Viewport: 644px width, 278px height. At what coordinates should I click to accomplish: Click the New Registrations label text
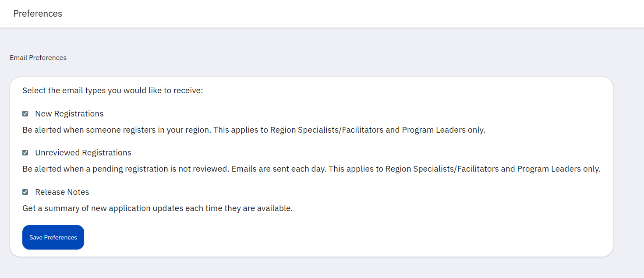(69, 113)
